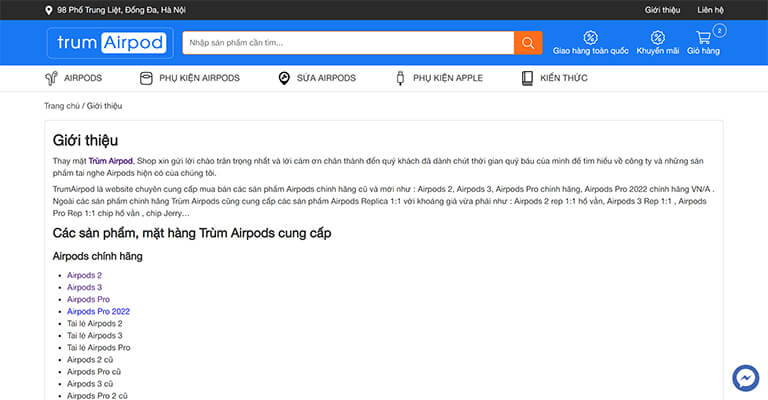Click list item Tai lẻ Airpods Pro

(98, 348)
